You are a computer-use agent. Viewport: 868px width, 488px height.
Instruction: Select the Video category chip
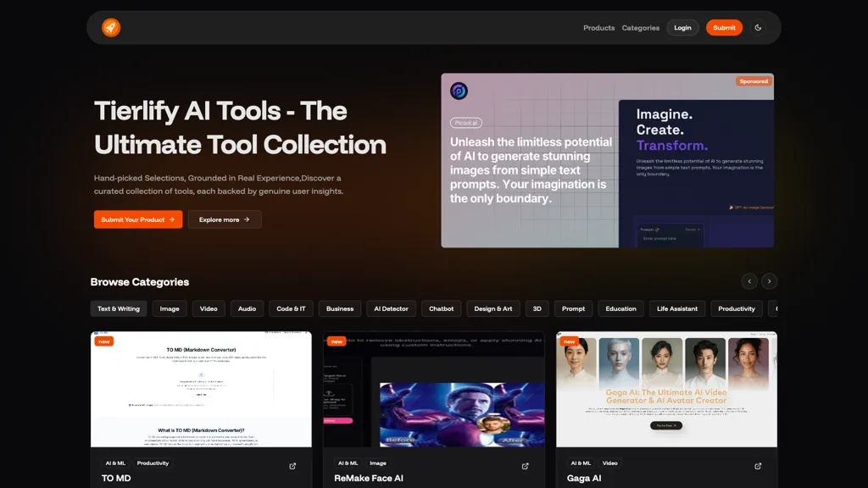tap(209, 308)
